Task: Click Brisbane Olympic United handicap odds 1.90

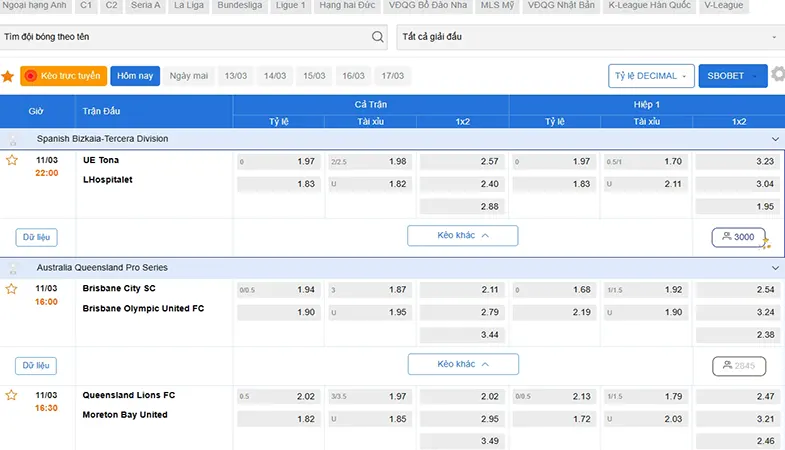Action: [x=279, y=312]
